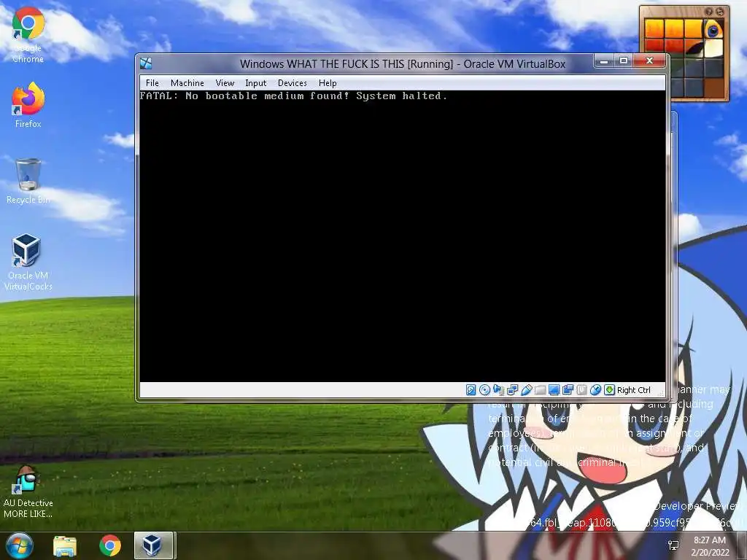Screen dimensions: 747x560
Task: Click the Right Ctrl host key label
Action: tap(634, 390)
